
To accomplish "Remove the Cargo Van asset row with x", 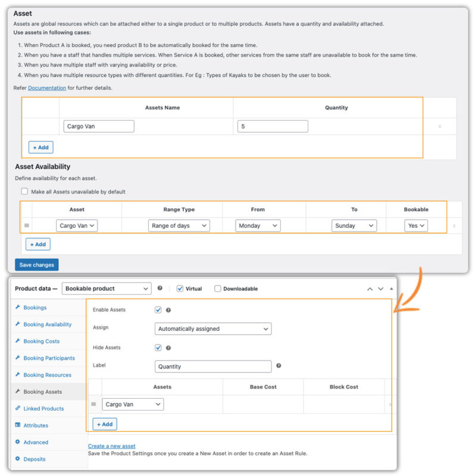I will pos(440,126).
